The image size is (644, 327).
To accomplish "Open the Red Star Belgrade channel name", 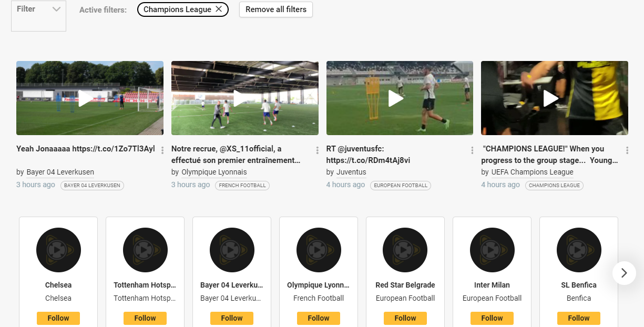I will point(405,285).
